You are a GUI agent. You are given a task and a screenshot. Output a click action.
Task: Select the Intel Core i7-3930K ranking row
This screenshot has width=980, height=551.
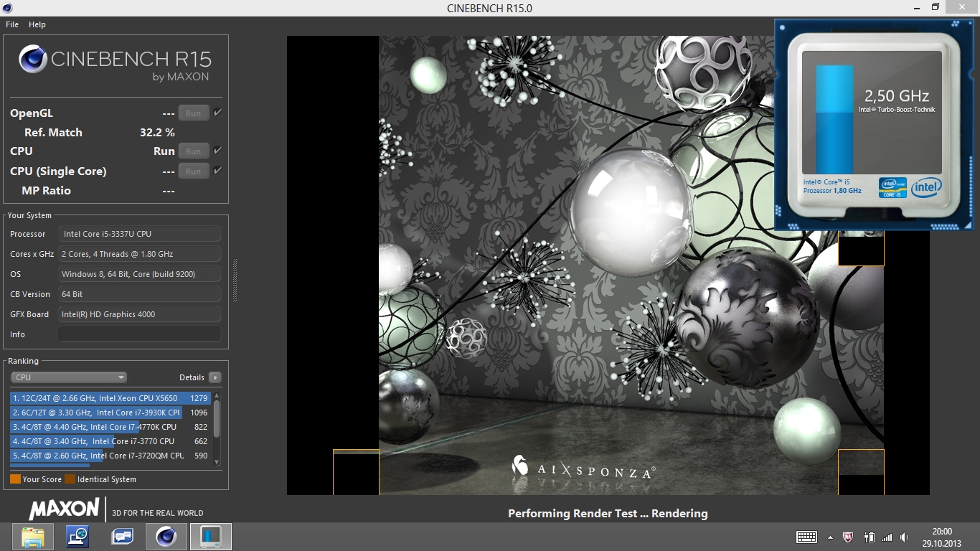pyautogui.click(x=110, y=413)
